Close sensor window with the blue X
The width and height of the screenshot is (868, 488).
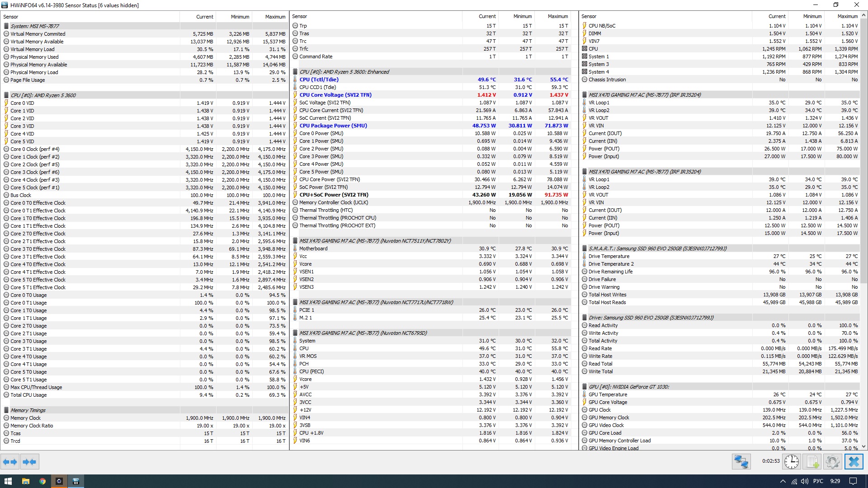(x=854, y=462)
